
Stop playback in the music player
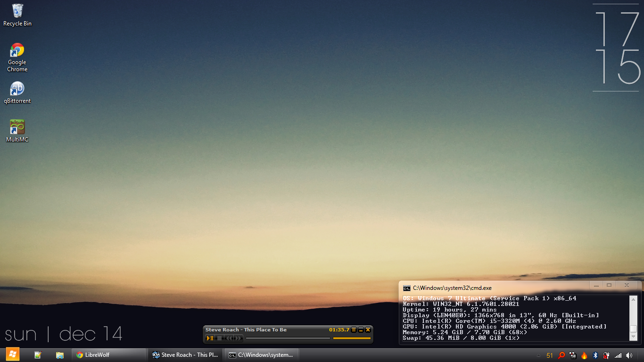(219, 338)
